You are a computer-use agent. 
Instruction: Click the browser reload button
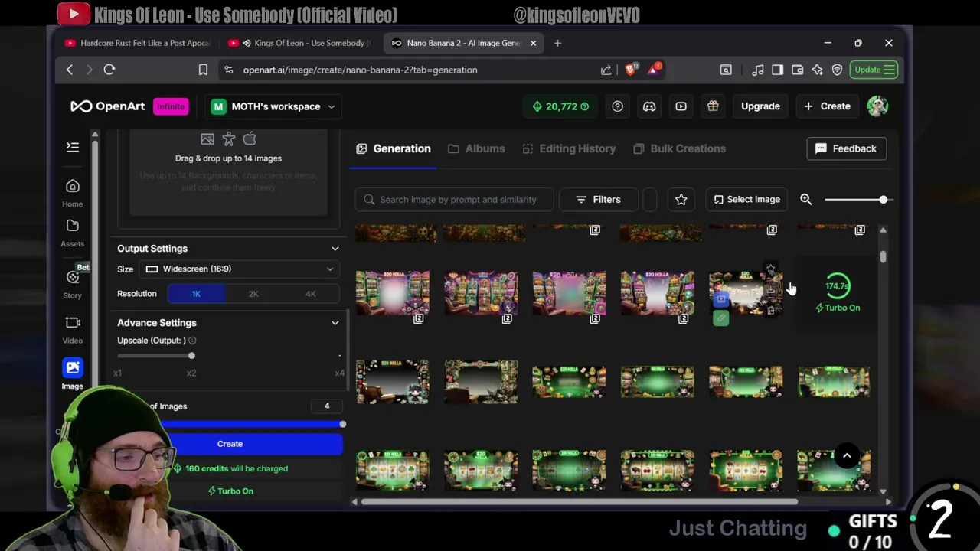[x=109, y=70]
